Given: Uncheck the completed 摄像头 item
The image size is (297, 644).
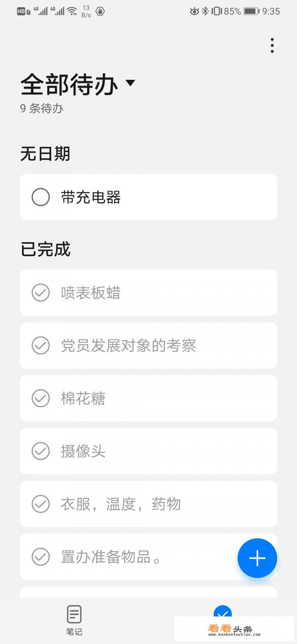Looking at the screenshot, I should [x=40, y=451].
